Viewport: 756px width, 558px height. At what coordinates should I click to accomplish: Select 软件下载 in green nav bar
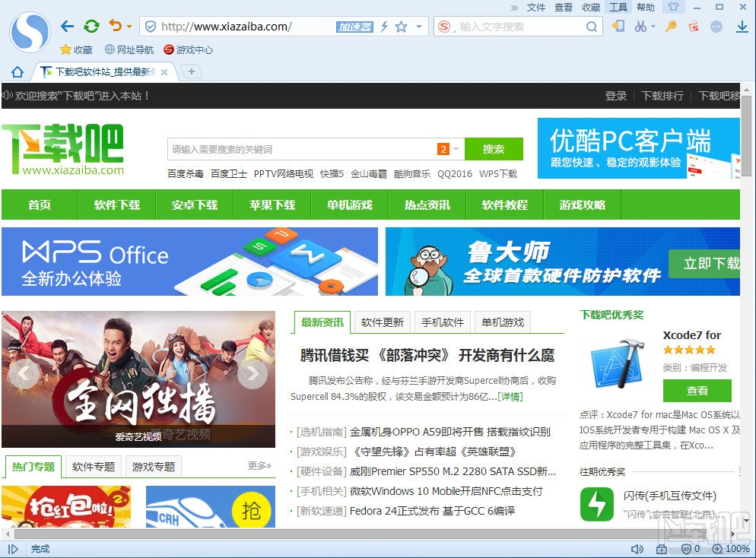tap(117, 204)
